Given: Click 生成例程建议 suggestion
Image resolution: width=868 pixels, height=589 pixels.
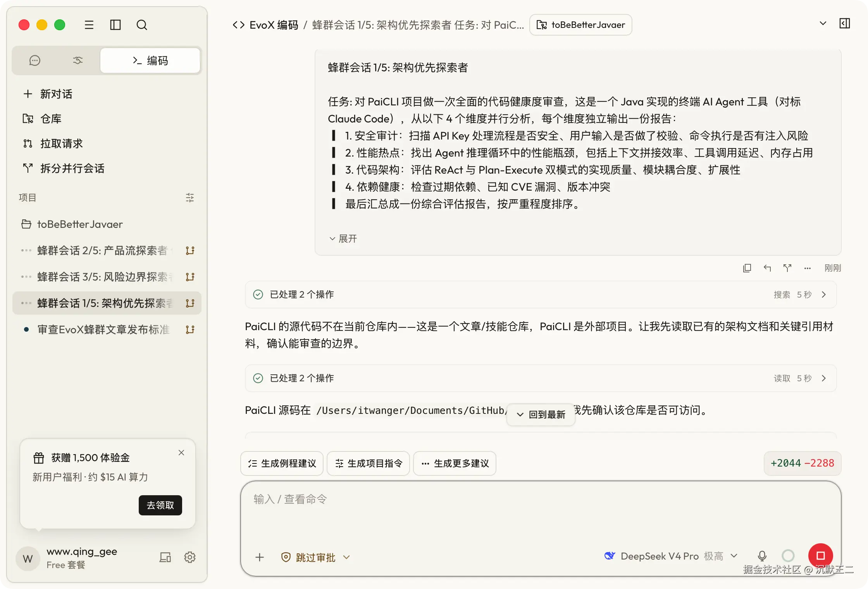Looking at the screenshot, I should coord(282,463).
